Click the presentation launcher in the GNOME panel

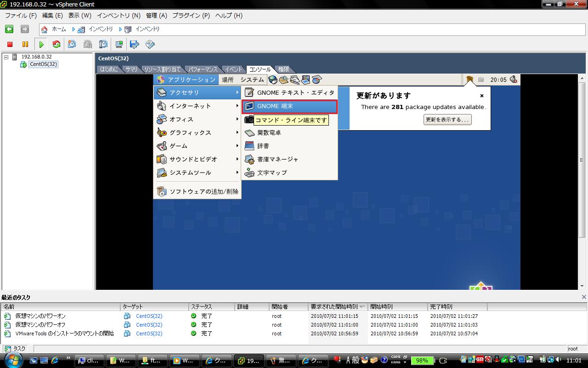[x=305, y=80]
